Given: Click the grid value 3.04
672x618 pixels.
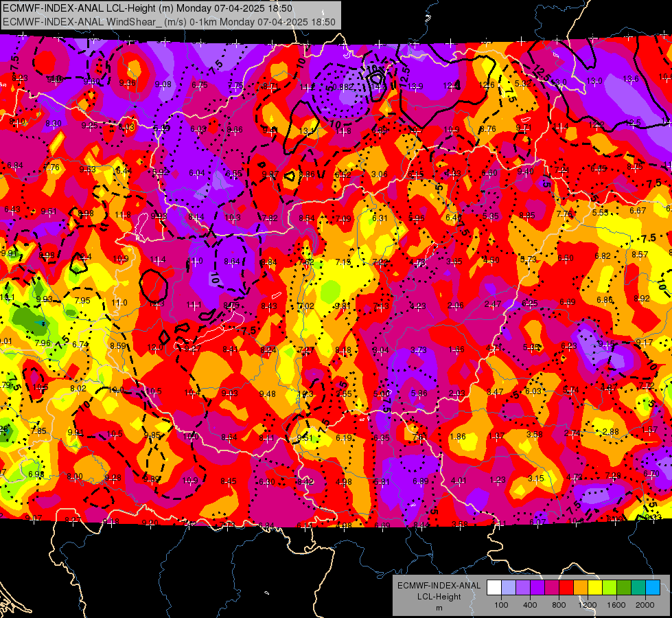Looking at the screenshot, I should tap(380, 350).
